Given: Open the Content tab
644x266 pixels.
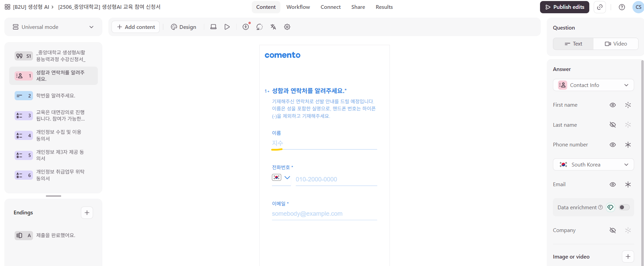Looking at the screenshot, I should click(x=266, y=7).
